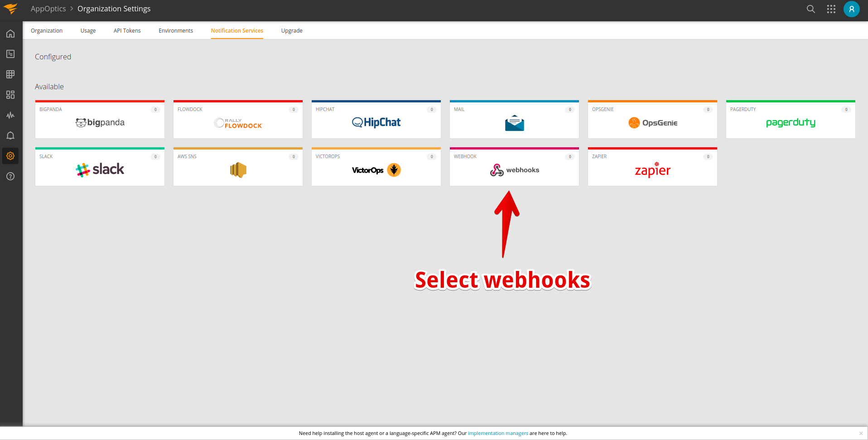868x440 pixels.
Task: Open Alerts bell icon in sidebar
Action: pos(10,135)
